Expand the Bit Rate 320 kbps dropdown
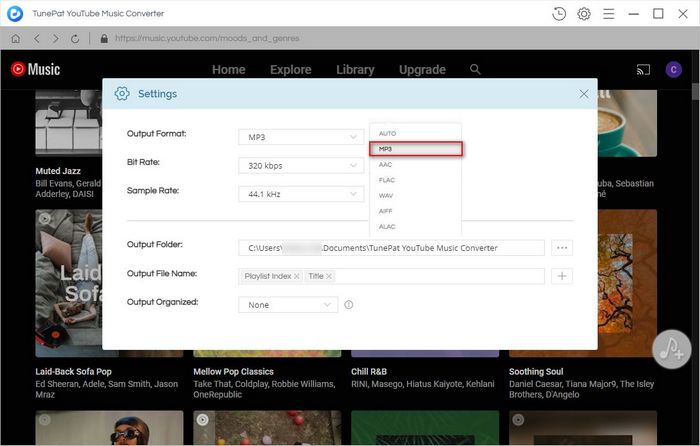 [301, 166]
